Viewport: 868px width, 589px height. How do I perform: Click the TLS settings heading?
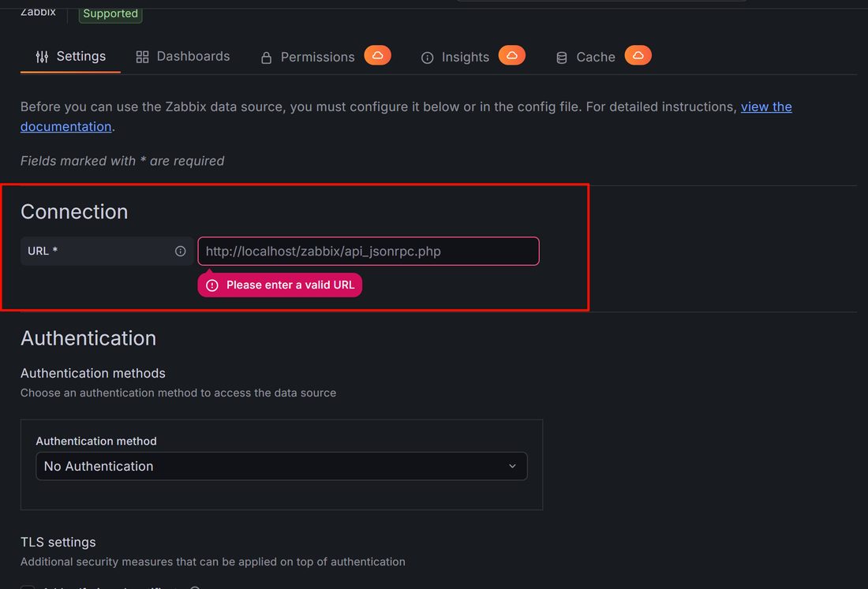pyautogui.click(x=58, y=542)
